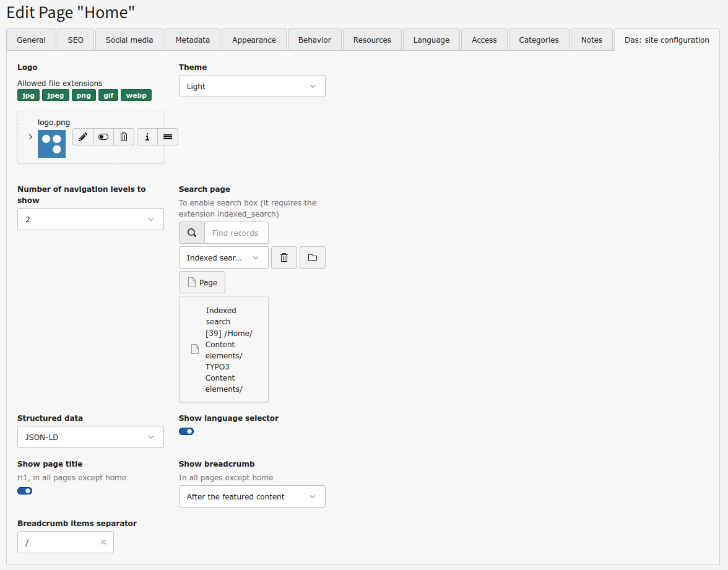728x570 pixels.
Task: Open the Structured data JSON-LD dropdown
Action: click(90, 437)
